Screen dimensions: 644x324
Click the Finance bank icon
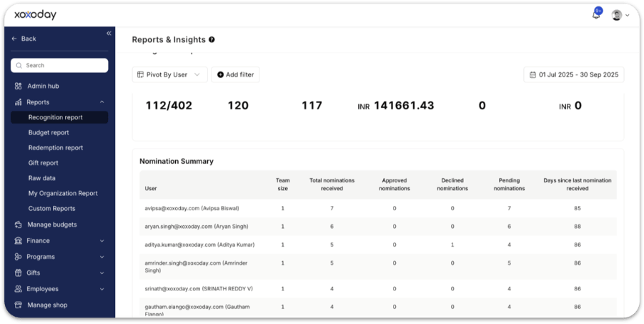[18, 240]
